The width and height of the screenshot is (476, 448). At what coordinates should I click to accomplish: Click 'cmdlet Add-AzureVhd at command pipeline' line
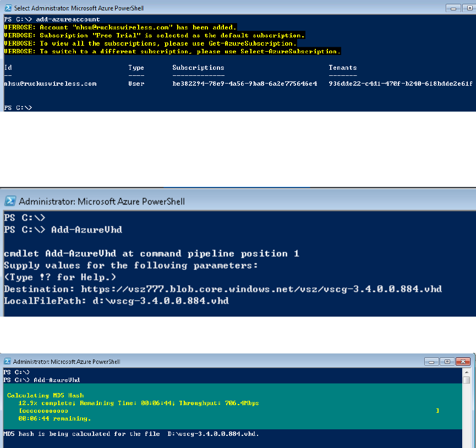pos(151,253)
